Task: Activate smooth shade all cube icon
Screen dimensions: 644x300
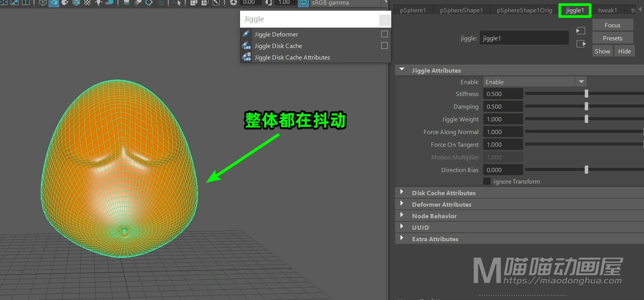Action: point(54,3)
